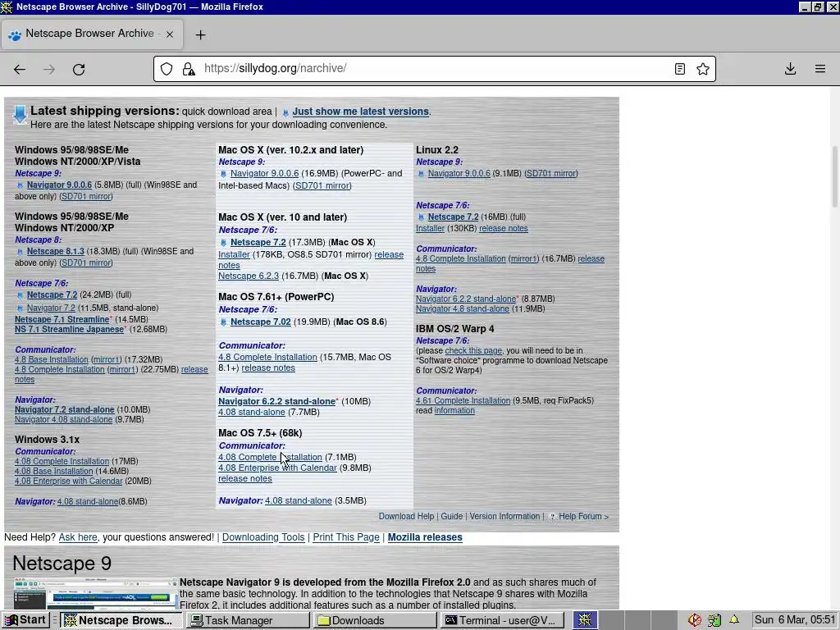Open OS/2 4.61 Complete Installation link
The image size is (840, 630).
[463, 400]
